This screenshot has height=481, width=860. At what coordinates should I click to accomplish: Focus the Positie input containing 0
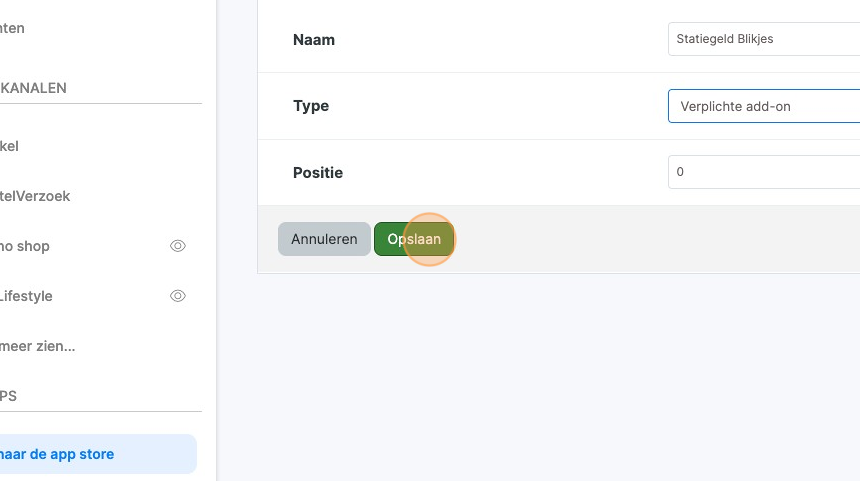click(763, 172)
